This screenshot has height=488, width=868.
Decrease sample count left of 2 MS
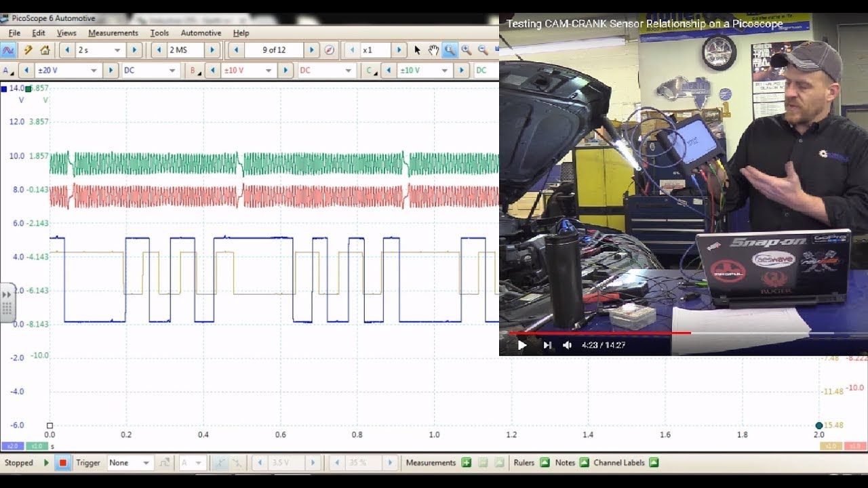click(158, 50)
